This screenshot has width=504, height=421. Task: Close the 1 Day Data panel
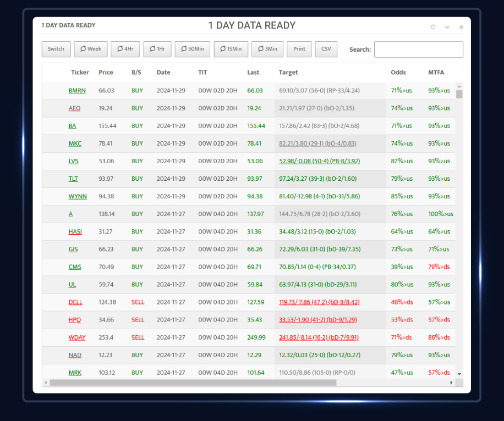point(461,27)
